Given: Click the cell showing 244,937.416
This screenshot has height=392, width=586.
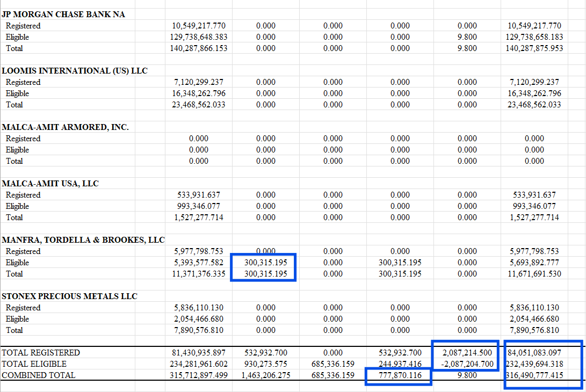Looking at the screenshot, I should tap(400, 364).
